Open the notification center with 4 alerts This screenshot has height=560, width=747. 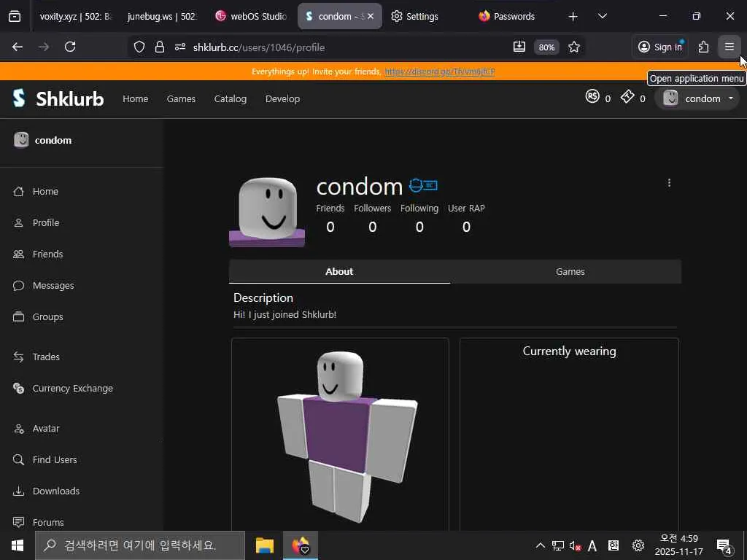click(724, 545)
